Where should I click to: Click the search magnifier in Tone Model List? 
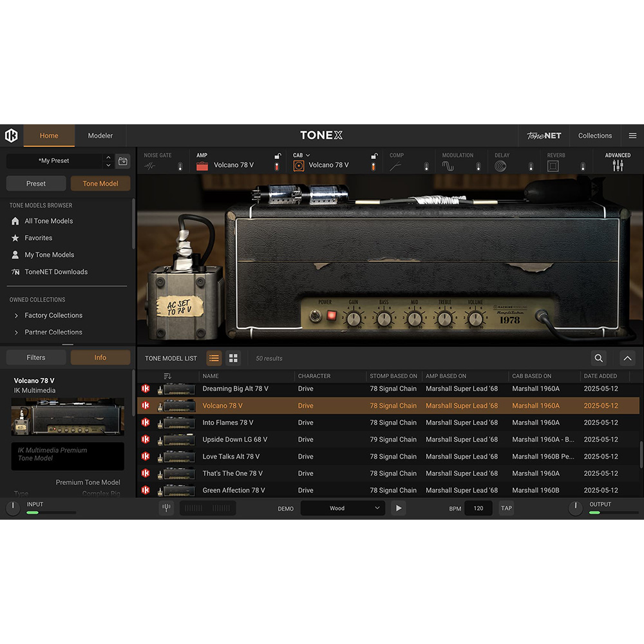(599, 359)
